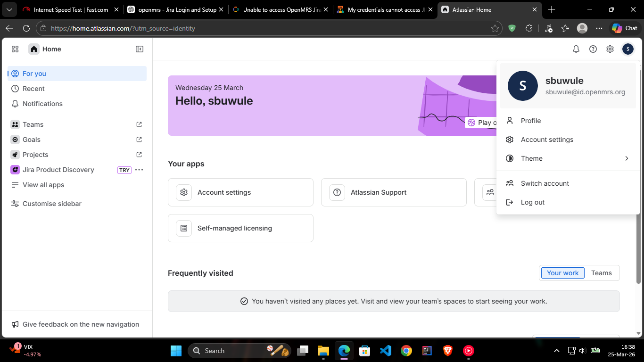644x362 pixels.
Task: Open the browser tab list dropdown
Action: pyautogui.click(x=10, y=9)
